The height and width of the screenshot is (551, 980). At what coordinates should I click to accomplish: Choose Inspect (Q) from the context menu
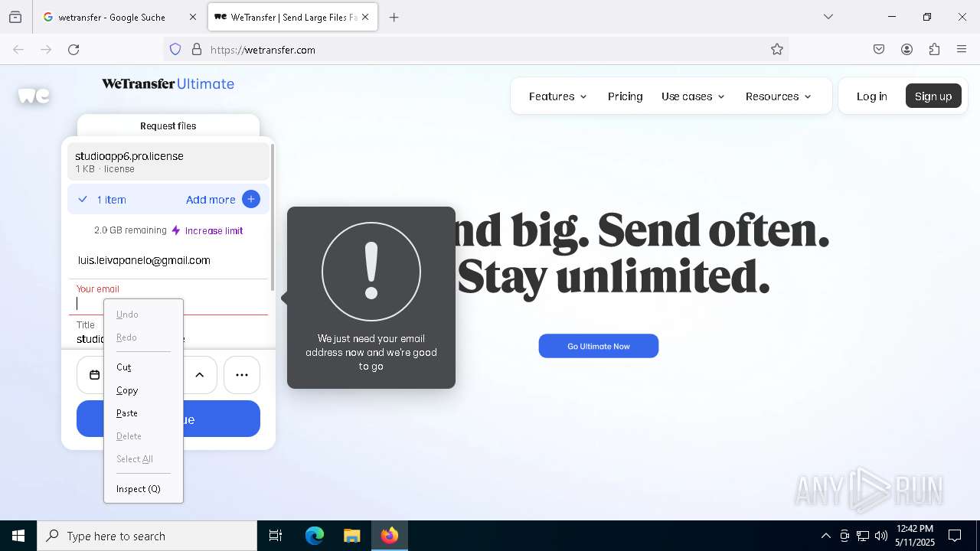tap(143, 489)
